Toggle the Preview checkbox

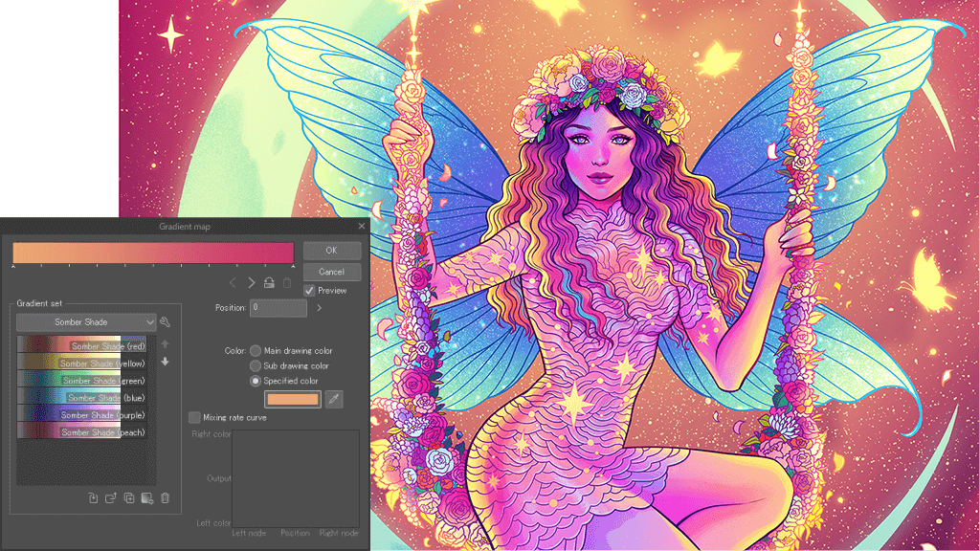coord(309,290)
